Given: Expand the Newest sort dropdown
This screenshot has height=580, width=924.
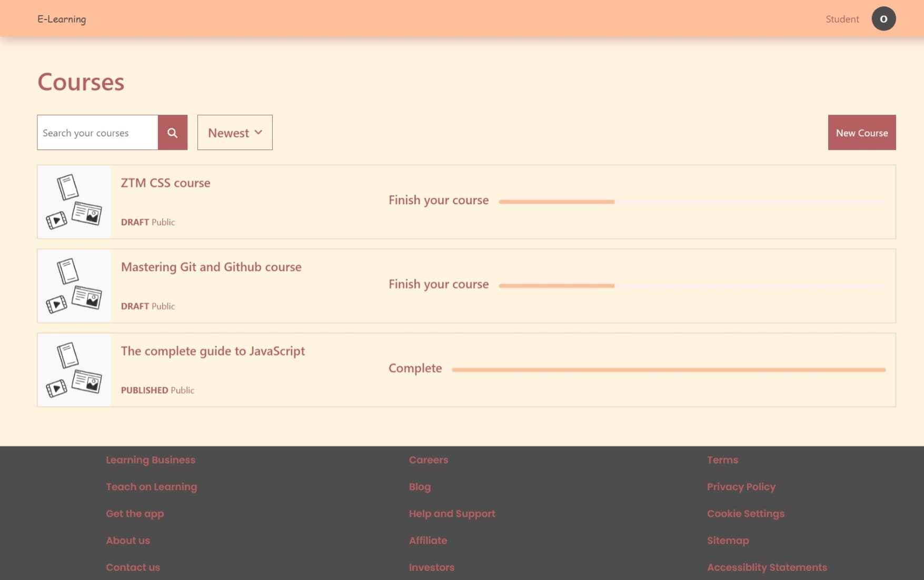Looking at the screenshot, I should [x=235, y=133].
